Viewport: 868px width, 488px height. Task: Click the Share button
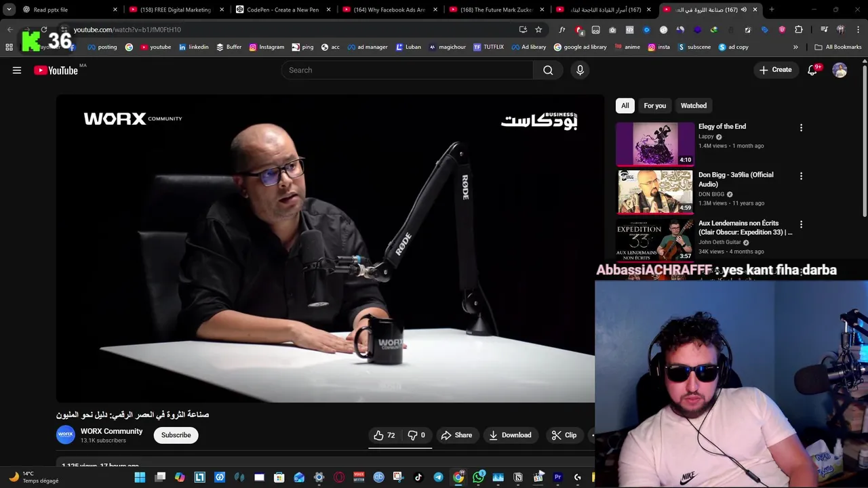[x=456, y=435]
